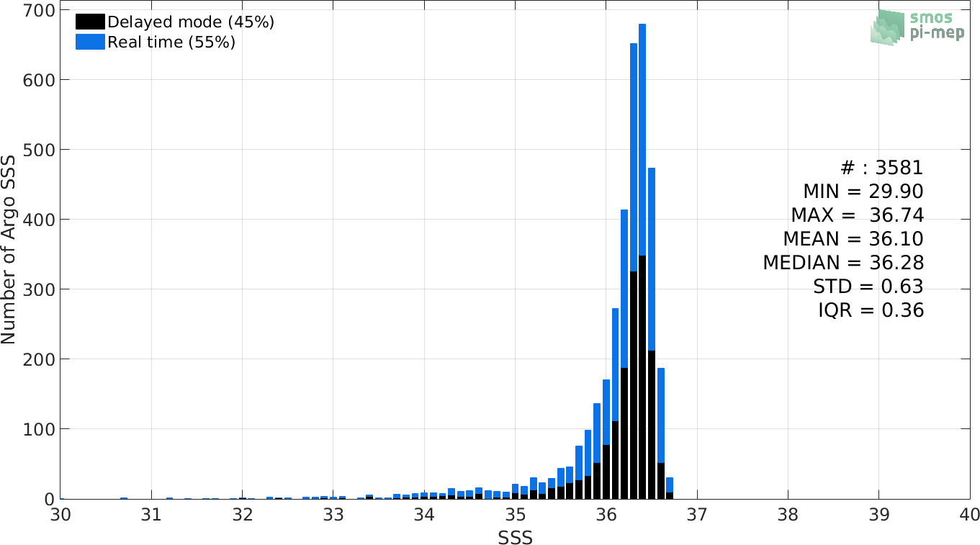The width and height of the screenshot is (980, 545).
Task: Click the y-axis tick label 100
Action: point(39,429)
